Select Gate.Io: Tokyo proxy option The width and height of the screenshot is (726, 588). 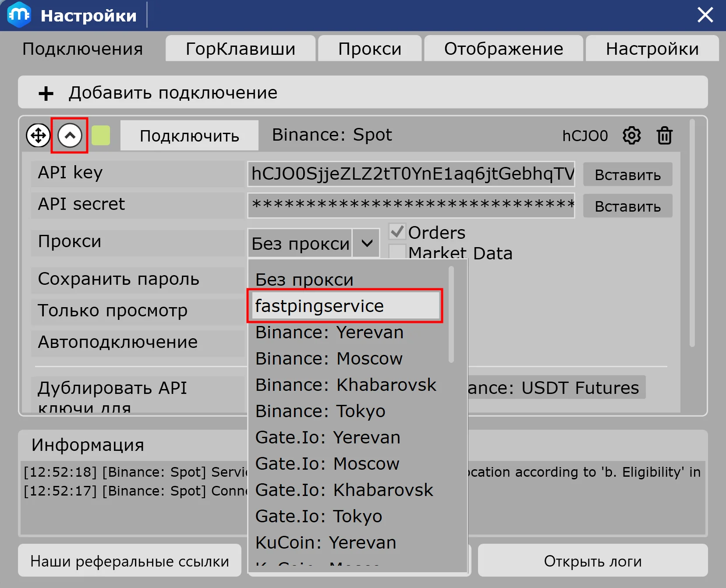319,516
